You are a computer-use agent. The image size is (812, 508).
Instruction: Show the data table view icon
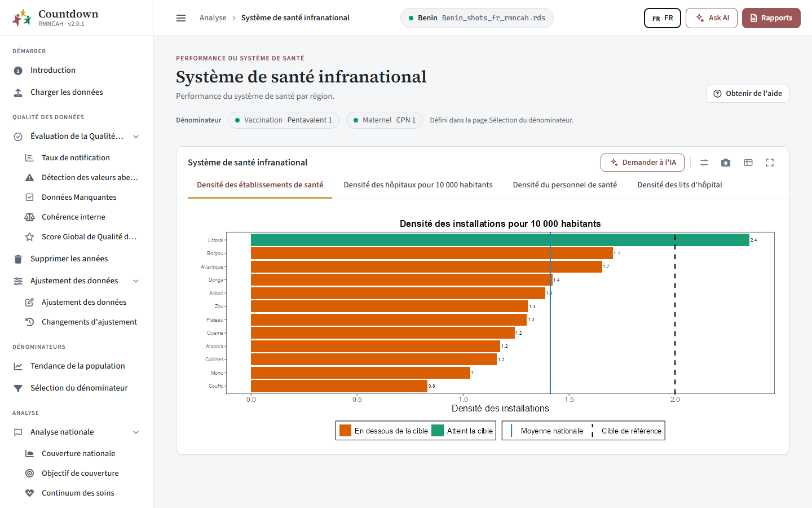[748, 163]
